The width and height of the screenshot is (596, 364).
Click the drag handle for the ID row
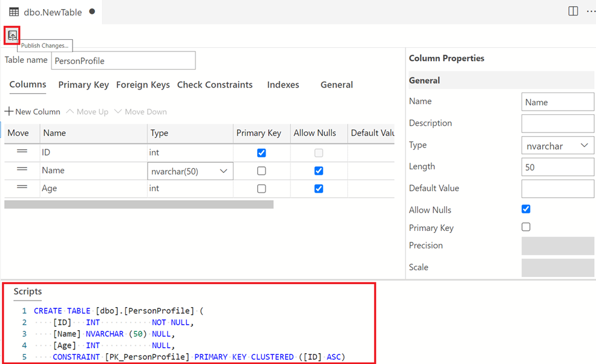click(x=22, y=152)
